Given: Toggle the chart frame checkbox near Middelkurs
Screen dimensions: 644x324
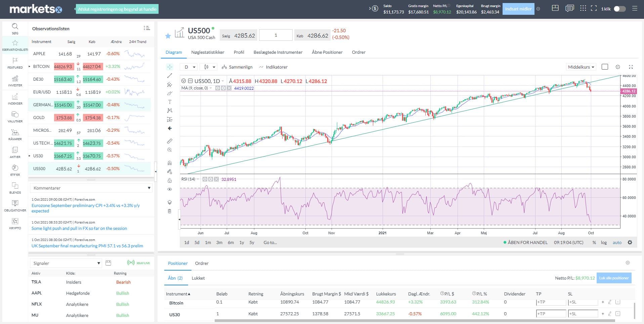Looking at the screenshot, I should pos(605,67).
